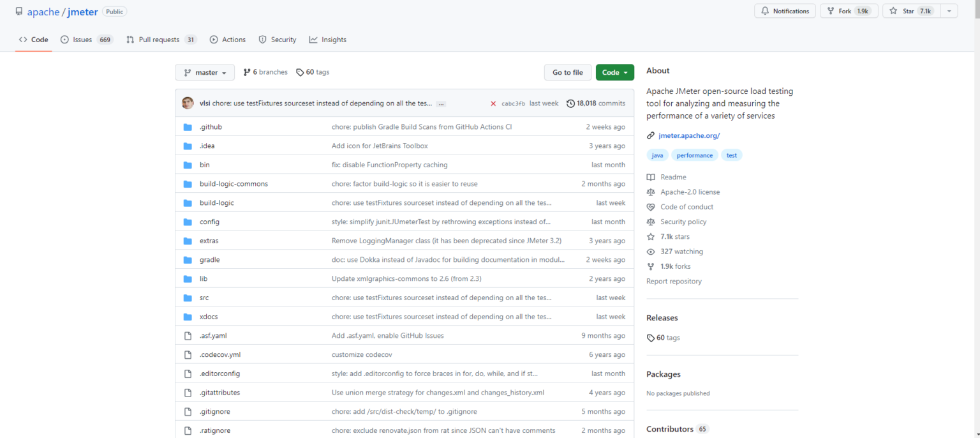Expand the green Code dropdown
This screenshot has height=438, width=980.
[x=614, y=72]
